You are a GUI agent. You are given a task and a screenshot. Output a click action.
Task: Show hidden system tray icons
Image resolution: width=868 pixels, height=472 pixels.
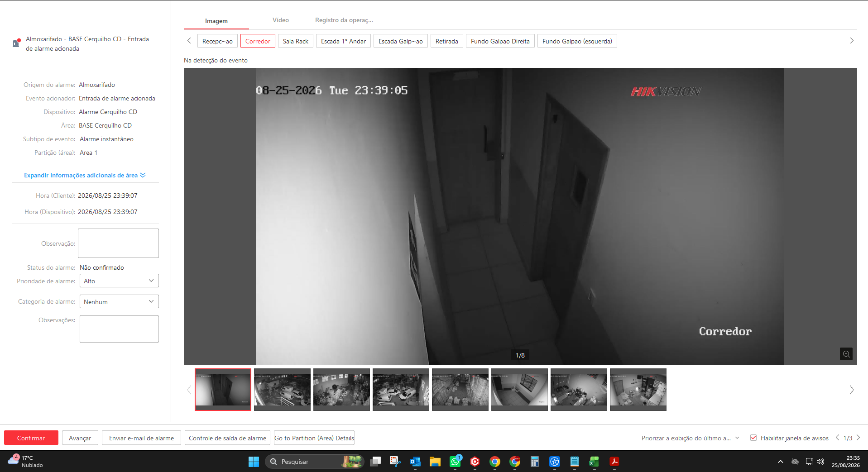tap(780, 462)
